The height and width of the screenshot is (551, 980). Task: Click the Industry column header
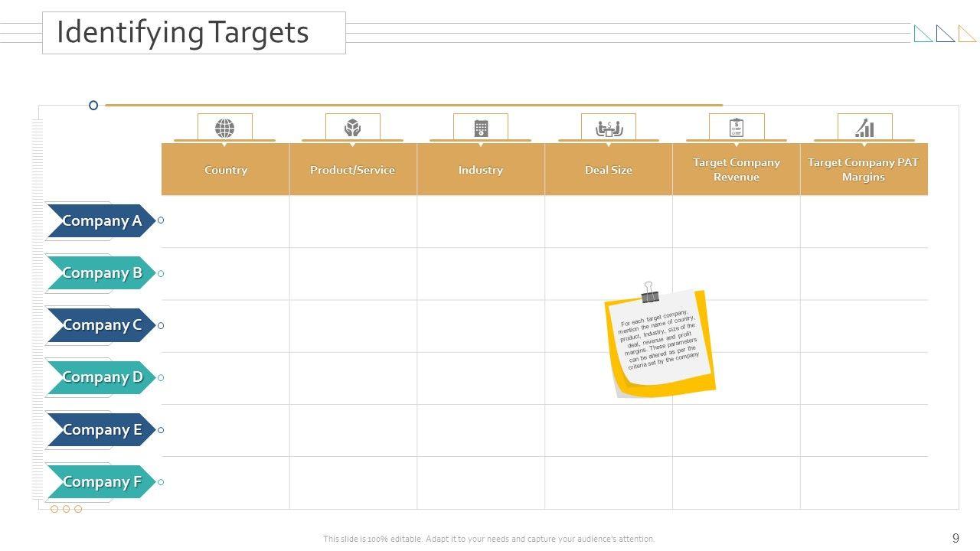481,169
